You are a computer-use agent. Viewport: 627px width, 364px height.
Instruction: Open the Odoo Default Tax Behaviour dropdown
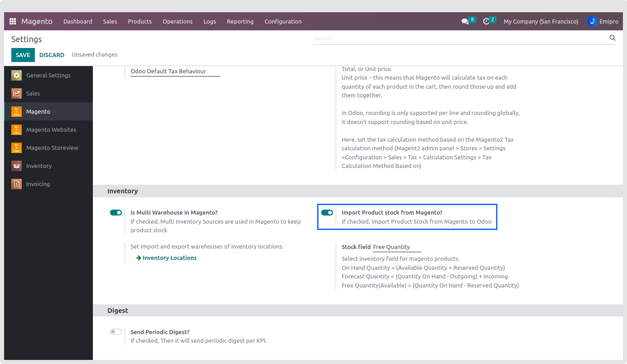click(x=175, y=72)
